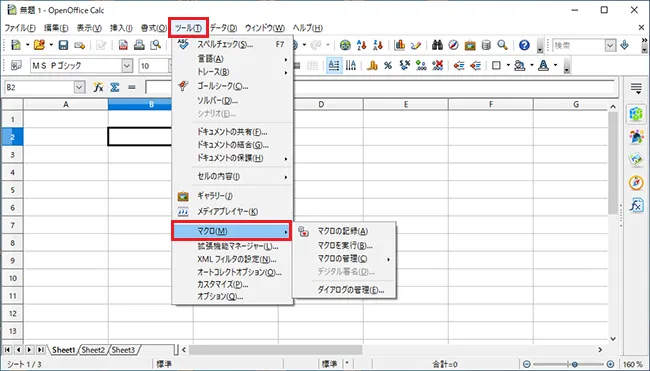Expand the font name dropdown
Image resolution: width=650 pixels, height=371 pixels.
[127, 65]
